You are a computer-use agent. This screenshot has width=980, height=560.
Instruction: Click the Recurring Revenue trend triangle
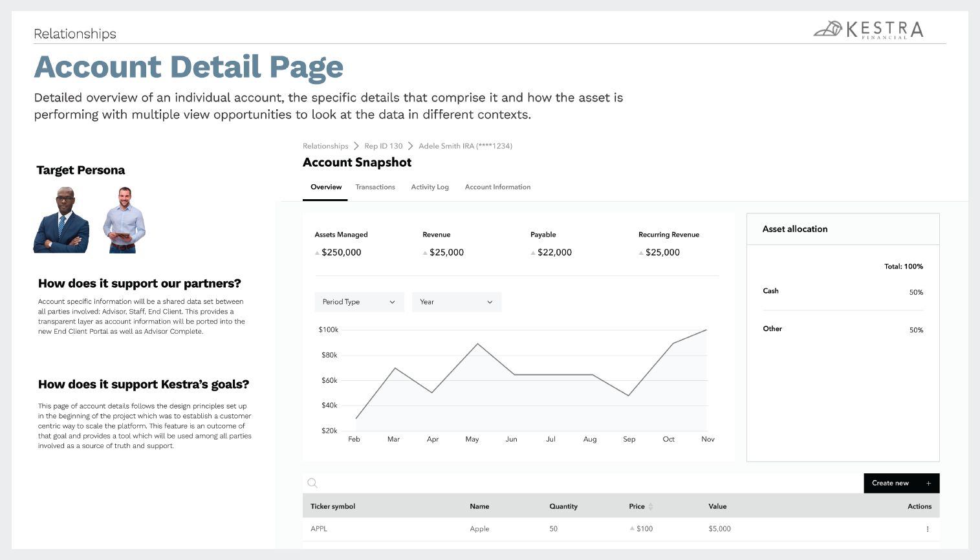click(640, 253)
